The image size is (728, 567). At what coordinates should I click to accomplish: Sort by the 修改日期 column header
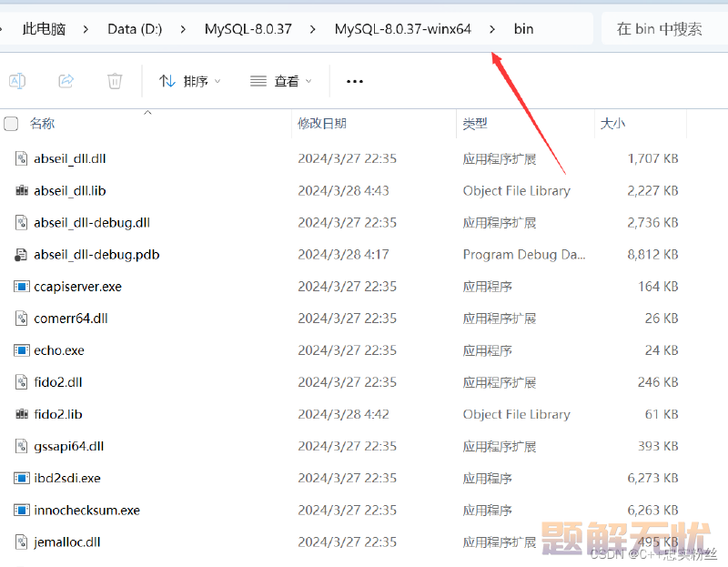click(322, 124)
